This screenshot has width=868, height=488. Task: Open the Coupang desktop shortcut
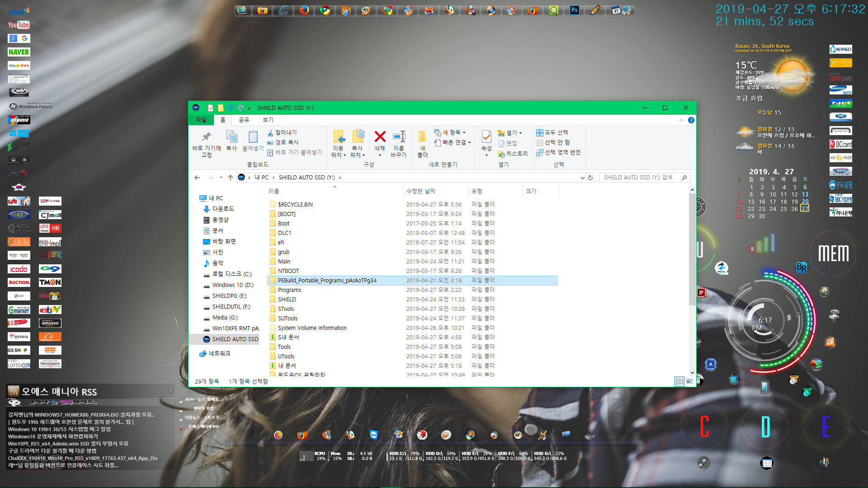pos(50,255)
